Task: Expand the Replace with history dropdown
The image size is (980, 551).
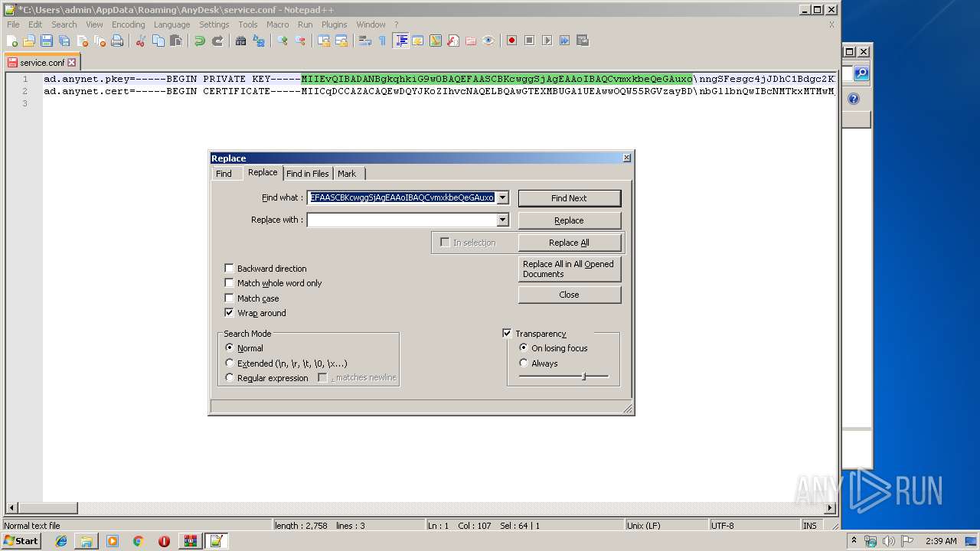Action: pyautogui.click(x=502, y=220)
